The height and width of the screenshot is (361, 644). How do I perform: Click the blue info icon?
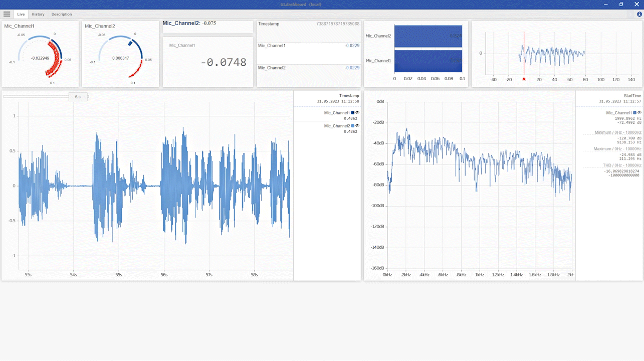(x=639, y=14)
